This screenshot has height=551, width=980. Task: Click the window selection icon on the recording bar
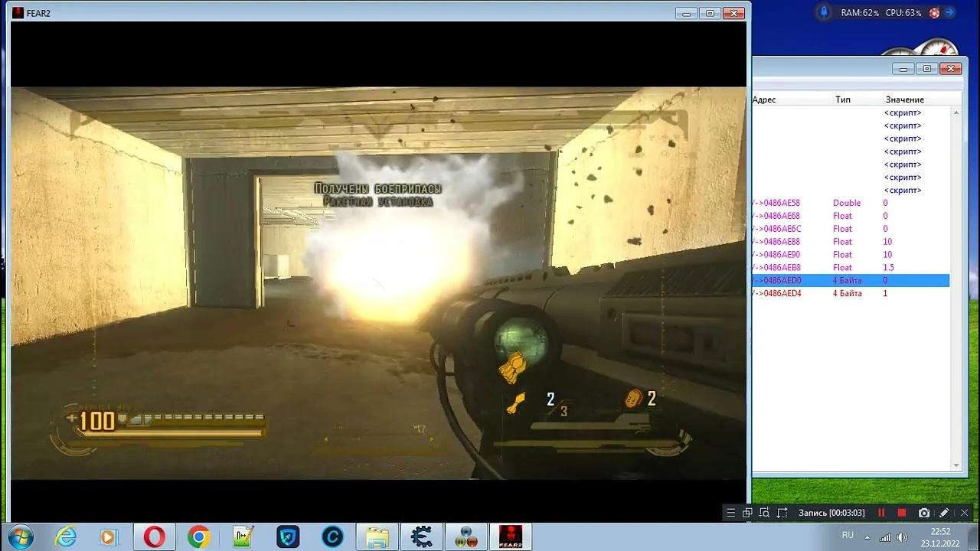(748, 513)
